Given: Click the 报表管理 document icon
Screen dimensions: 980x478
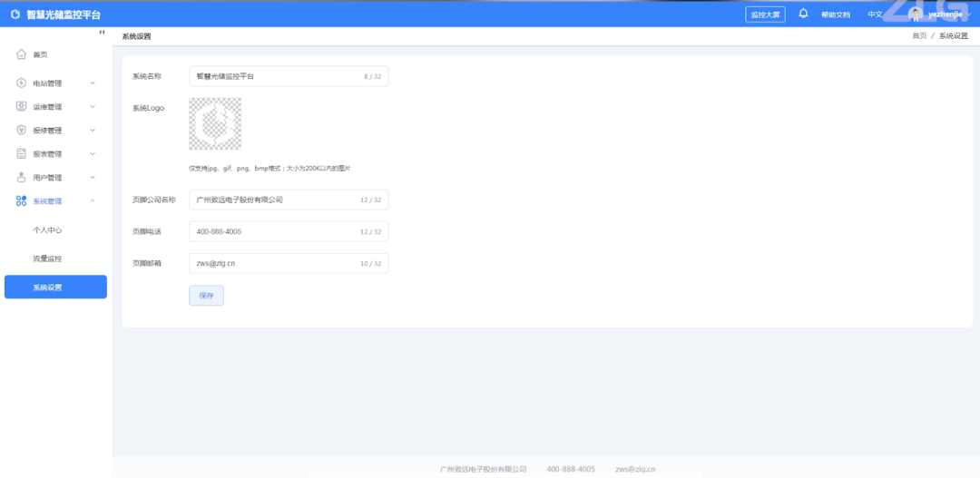Looking at the screenshot, I should point(21,153).
